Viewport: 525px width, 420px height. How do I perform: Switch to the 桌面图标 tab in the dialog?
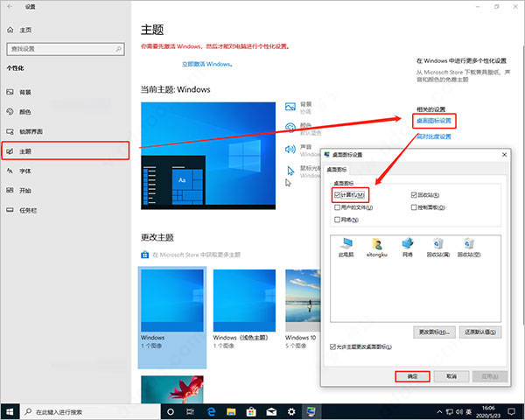(x=337, y=170)
